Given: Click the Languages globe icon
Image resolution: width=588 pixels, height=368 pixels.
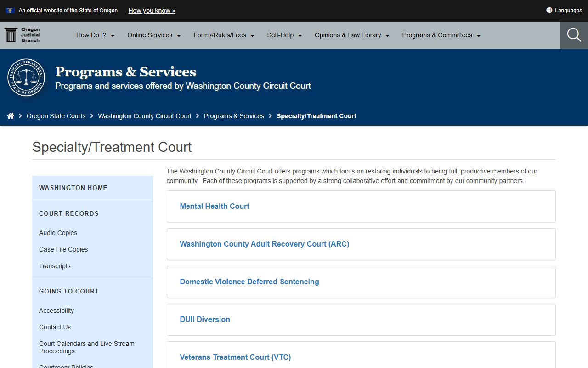Looking at the screenshot, I should tap(549, 11).
